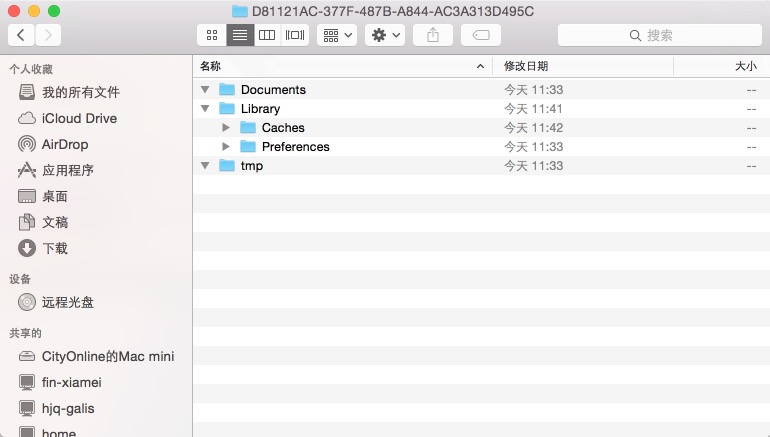Select the Caches folder row
Image resolution: width=770 pixels, height=437 pixels.
481,128
